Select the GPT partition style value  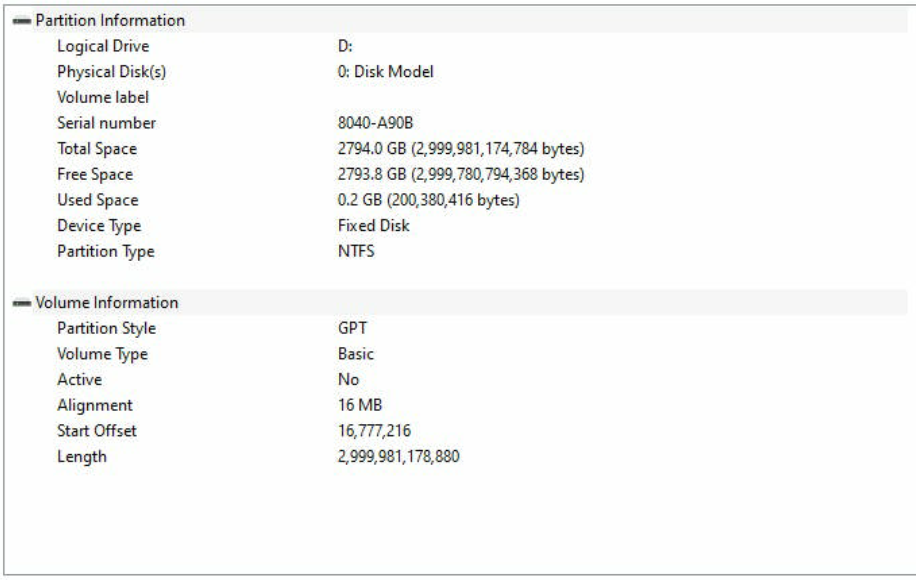coord(352,328)
